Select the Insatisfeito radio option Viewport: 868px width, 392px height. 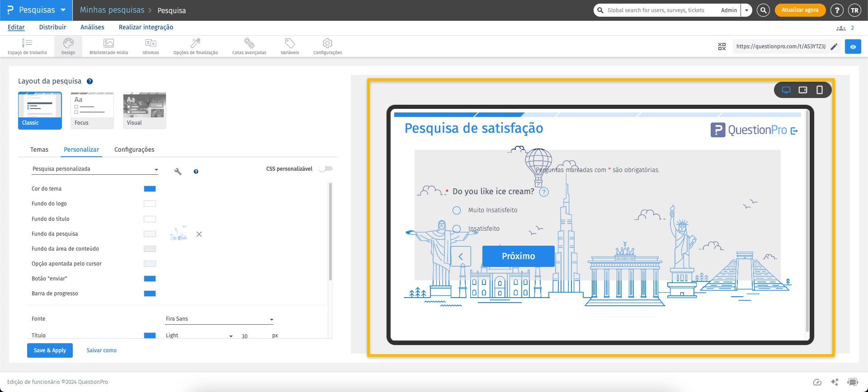pos(457,229)
